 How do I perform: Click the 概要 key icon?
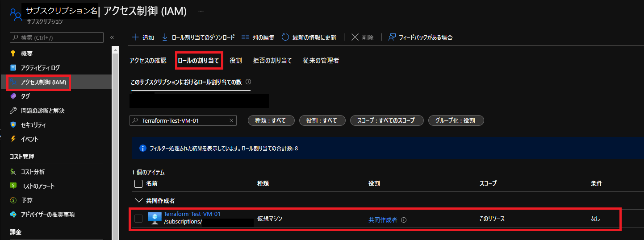[13, 54]
